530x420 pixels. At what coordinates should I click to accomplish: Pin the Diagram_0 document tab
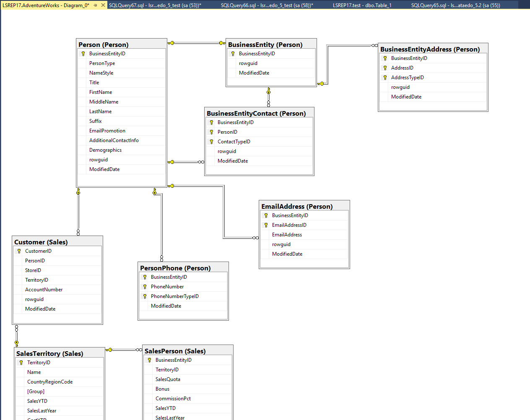(x=96, y=5)
